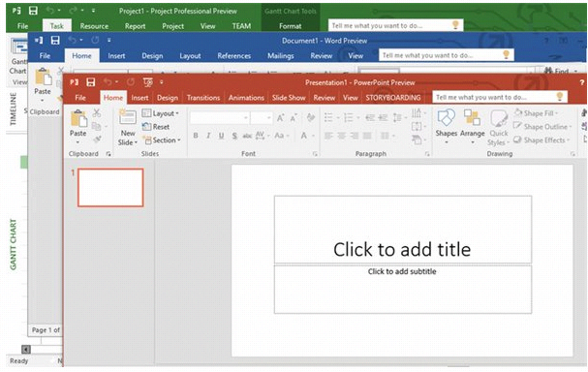Click Numbering list icon in Paragraph group
The width and height of the screenshot is (588, 372).
[x=349, y=118]
